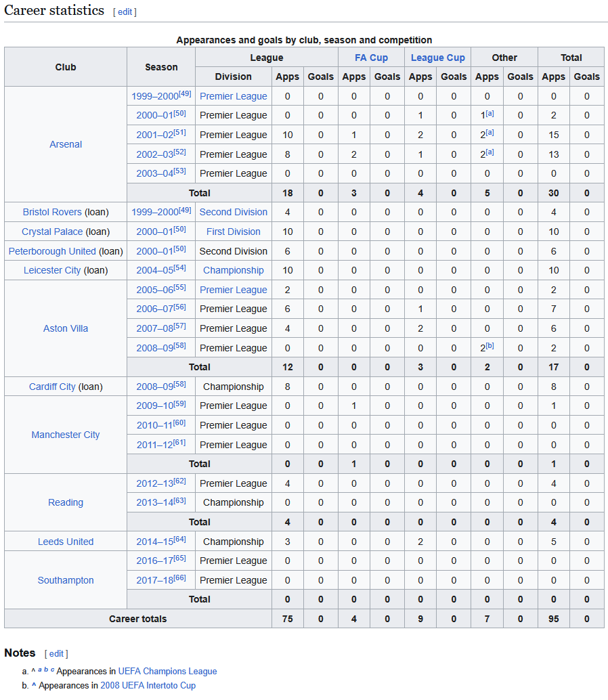The width and height of the screenshot is (608, 700).
Task: Open the Reading club link
Action: [x=66, y=503]
